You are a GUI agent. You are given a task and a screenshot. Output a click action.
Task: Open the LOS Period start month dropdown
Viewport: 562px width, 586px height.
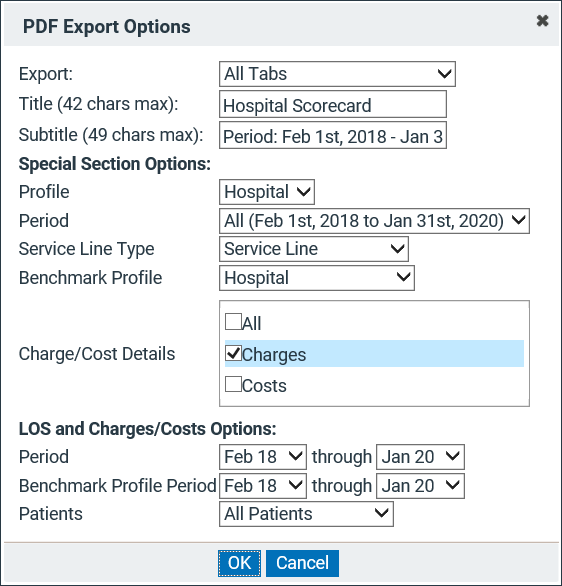(263, 457)
